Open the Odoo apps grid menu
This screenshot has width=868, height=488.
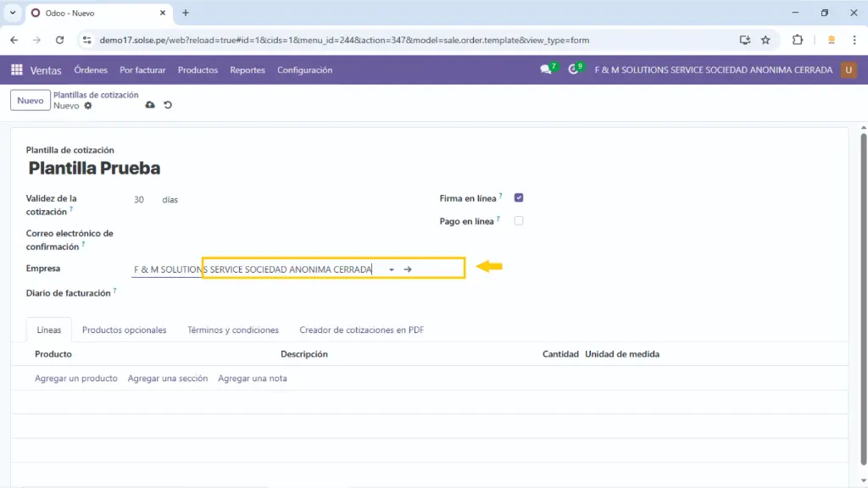pos(17,70)
